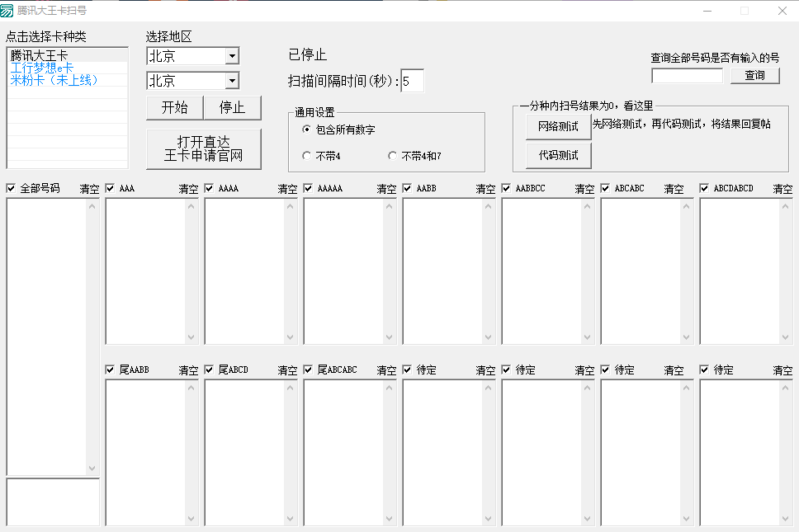Clear the AAA list with 清空
This screenshot has width=799, height=532.
click(188, 189)
